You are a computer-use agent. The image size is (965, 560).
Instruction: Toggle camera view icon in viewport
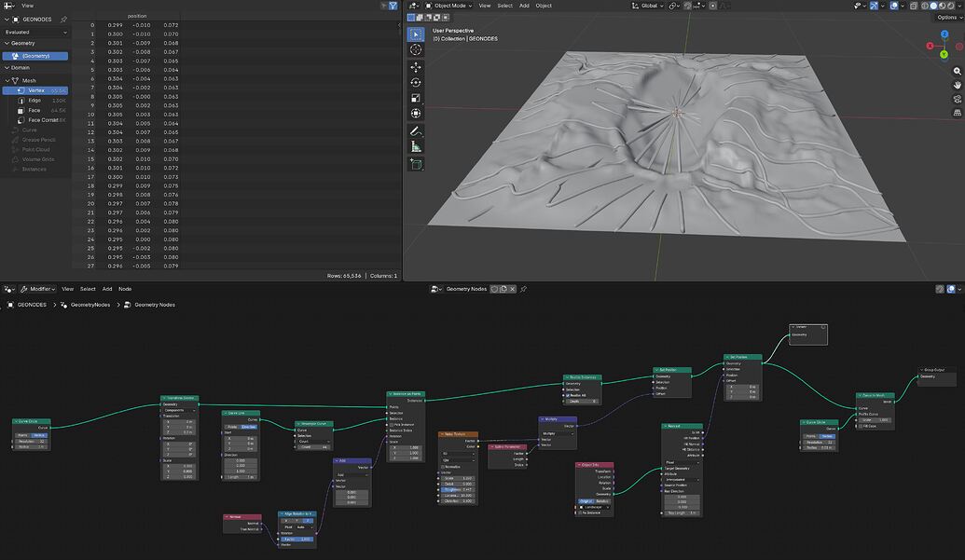(x=957, y=99)
